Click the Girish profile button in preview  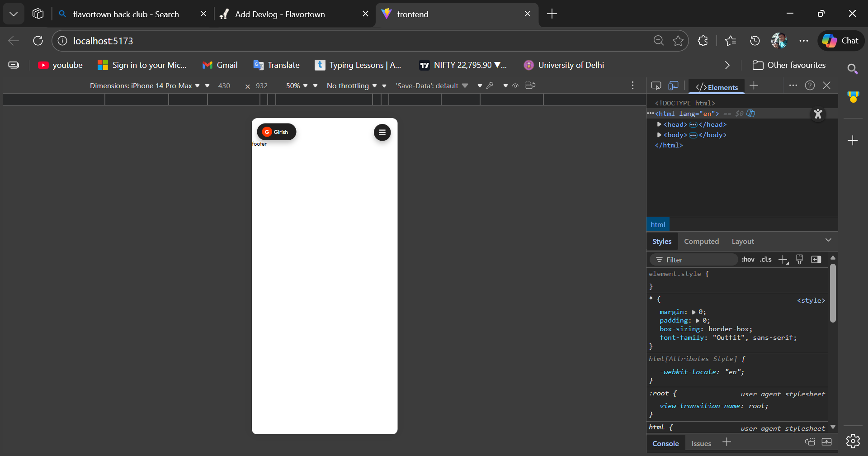(276, 132)
